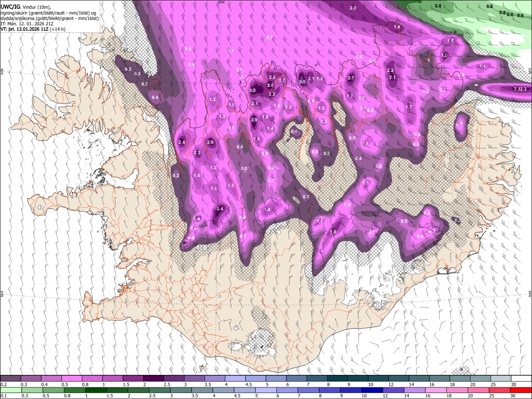The height and width of the screenshot is (399, 532).
Task: Click the '30' label in top legend row
Action: (x=514, y=384)
